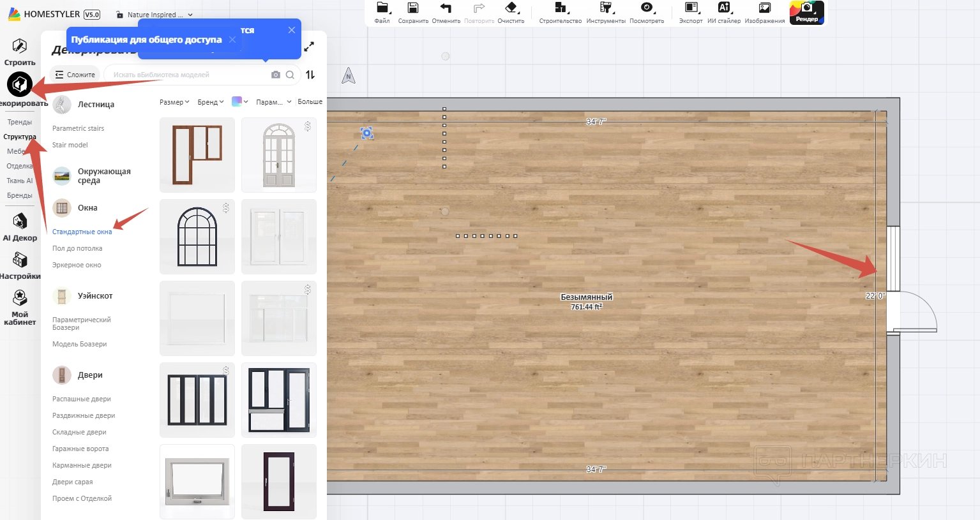Select Раздвижные двери category
The height and width of the screenshot is (520, 980).
pyautogui.click(x=84, y=415)
